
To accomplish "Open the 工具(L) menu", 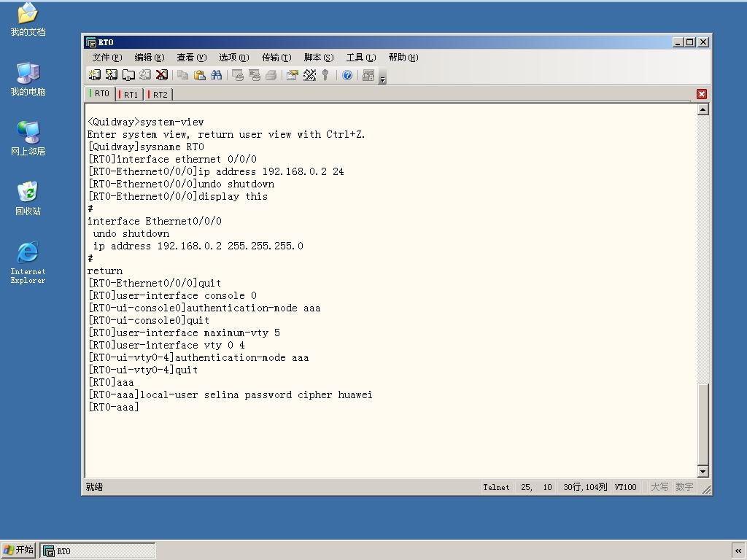I will point(361,58).
